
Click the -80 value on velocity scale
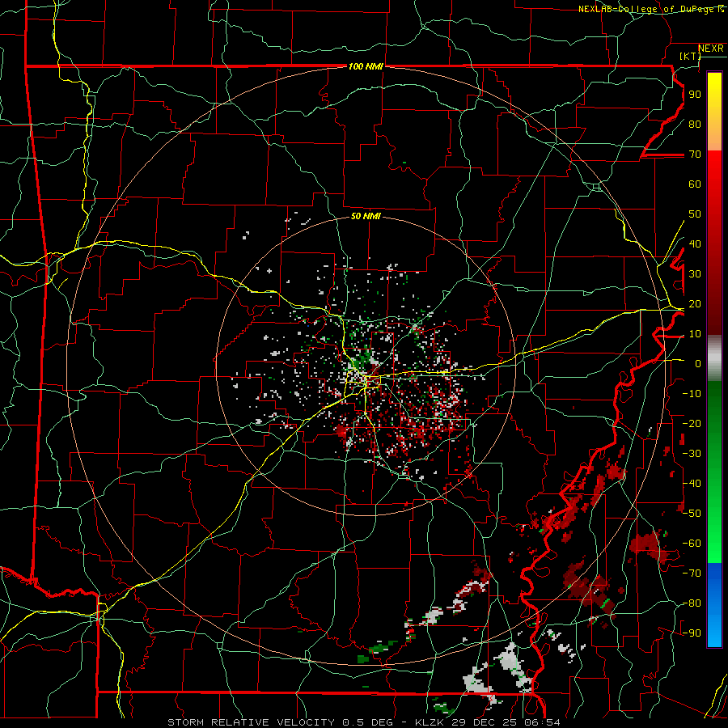692,603
